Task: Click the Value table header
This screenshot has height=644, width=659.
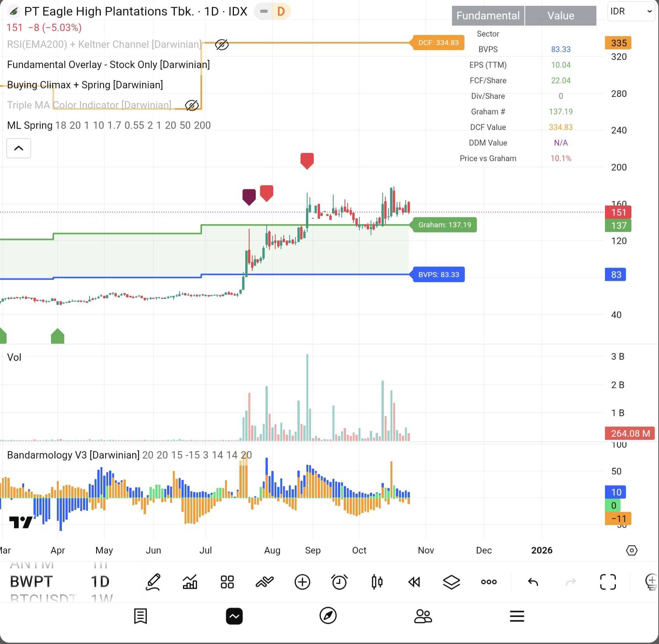Action: tap(561, 16)
